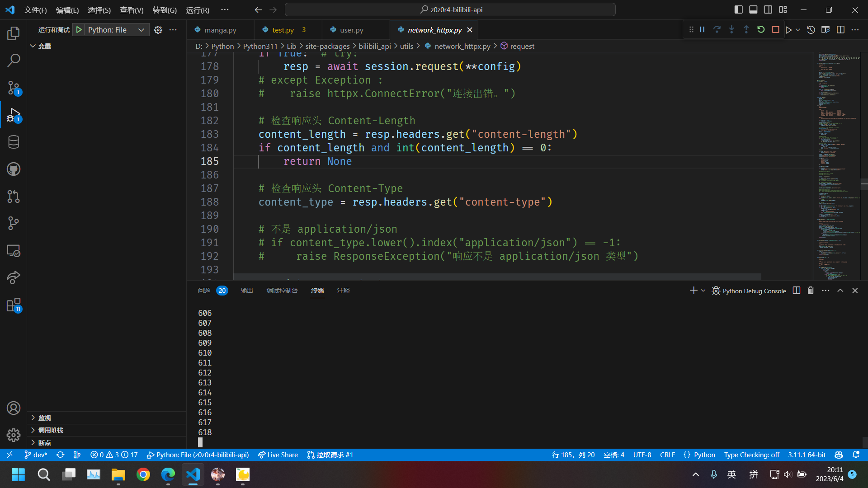The height and width of the screenshot is (488, 868).
Task: Stop debugging with the red square icon
Action: click(776, 29)
